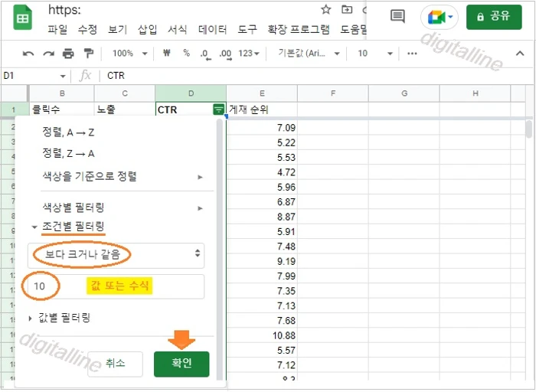Viewport: 536px width, 392px height.
Task: Expand the 색상별 필터링 submenu
Action: click(x=123, y=207)
